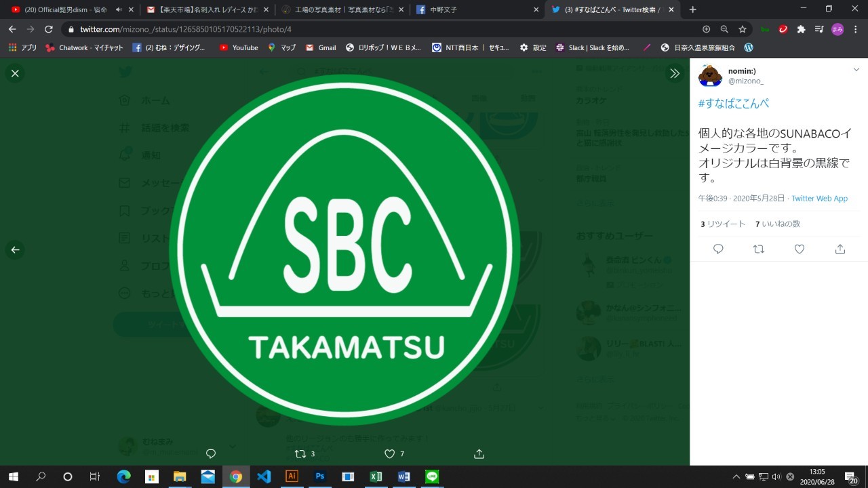Viewport: 868px width, 488px height.
Task: Open the YouTube bookmark
Action: (x=239, y=47)
